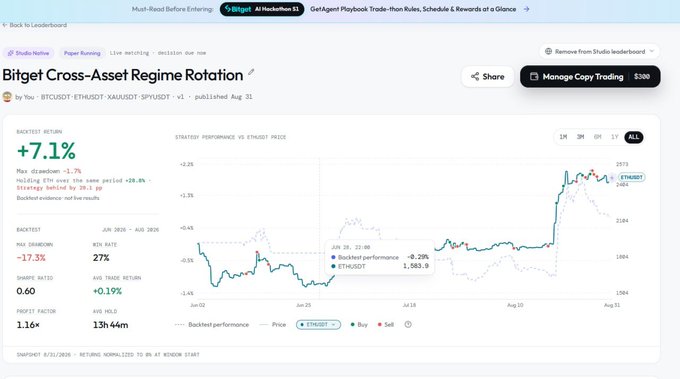
Task: Click the Manage Copy Trading button
Action: (590, 77)
